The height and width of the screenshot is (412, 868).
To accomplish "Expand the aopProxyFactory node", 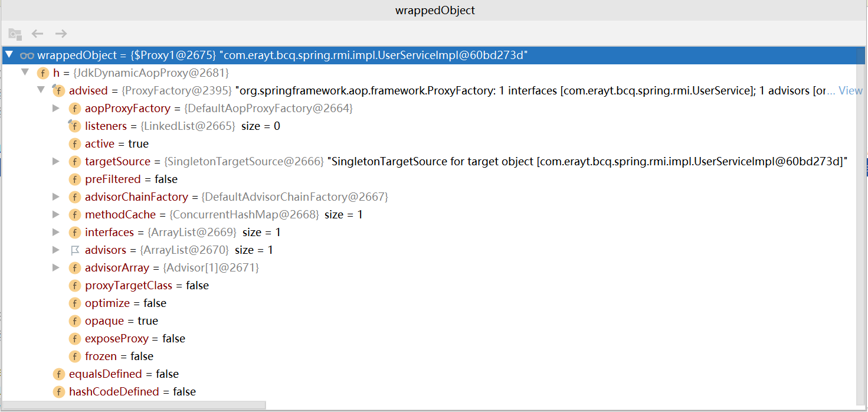I will click(56, 108).
